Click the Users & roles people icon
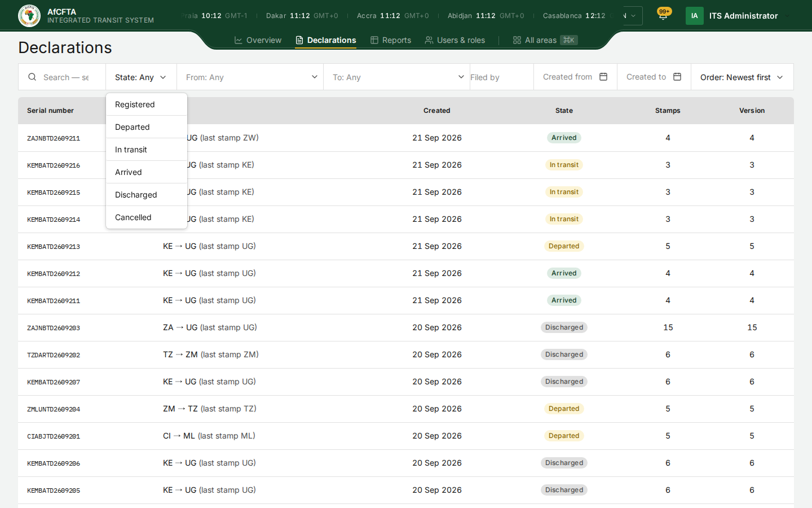The width and height of the screenshot is (812, 508). 429,40
